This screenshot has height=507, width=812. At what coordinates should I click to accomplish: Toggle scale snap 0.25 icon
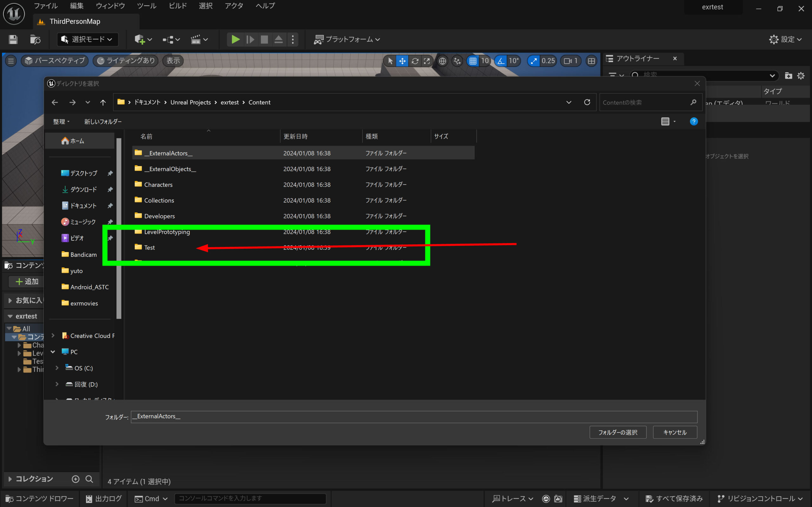[x=534, y=61]
